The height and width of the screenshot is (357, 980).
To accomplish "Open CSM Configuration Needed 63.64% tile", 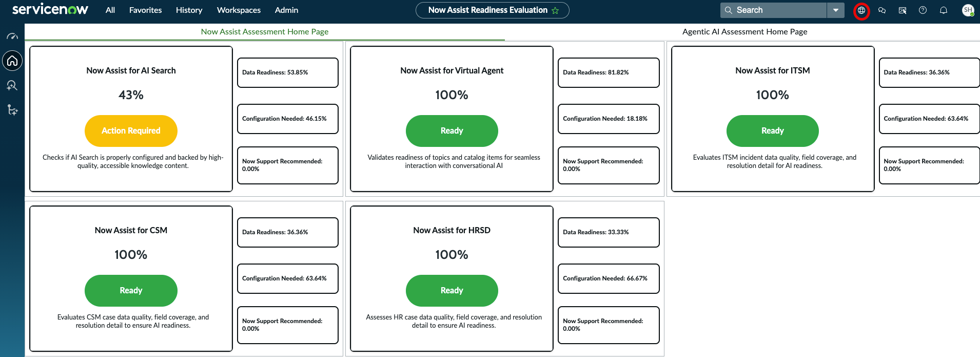I will (x=288, y=278).
